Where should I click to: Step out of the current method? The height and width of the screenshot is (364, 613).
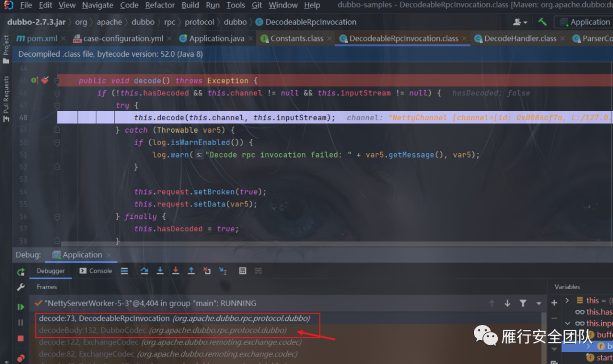tap(191, 270)
